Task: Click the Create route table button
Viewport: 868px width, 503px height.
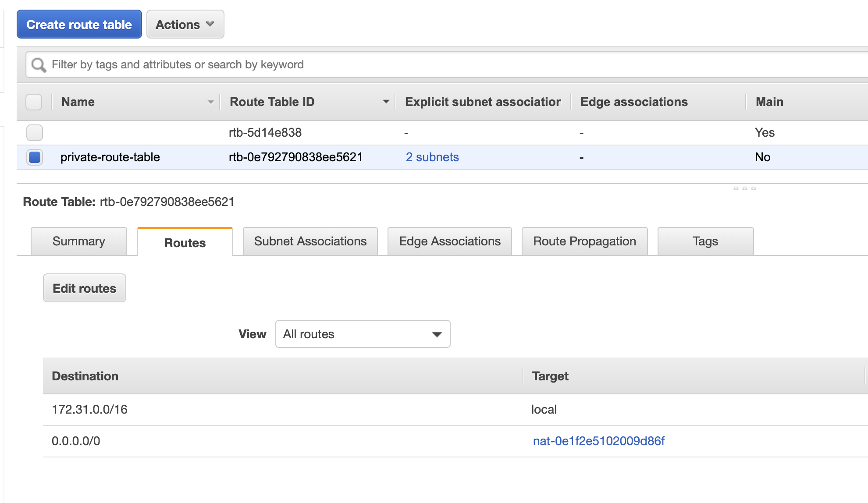Action: click(x=79, y=25)
